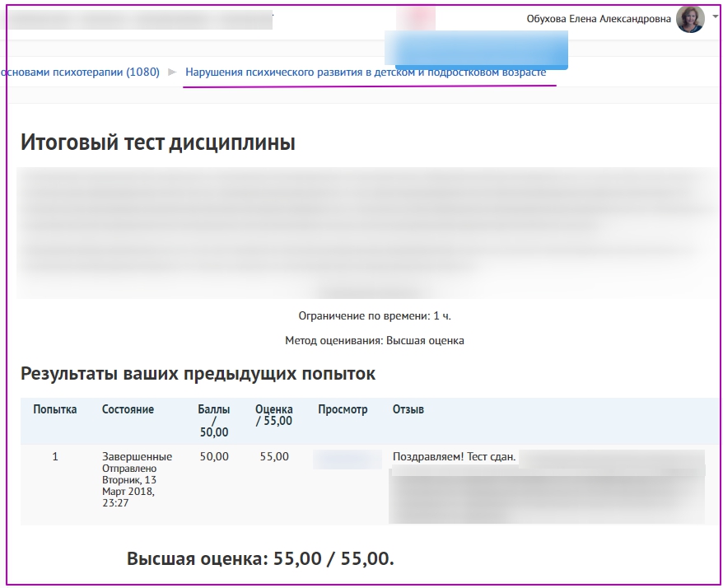This screenshot has height=588, width=723.
Task: Click the 'Завершенные' status of attempt 1
Action: click(x=137, y=456)
